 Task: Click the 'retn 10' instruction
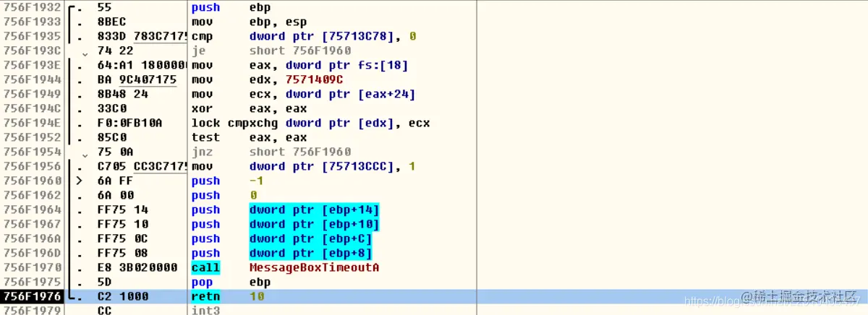pyautogui.click(x=228, y=296)
